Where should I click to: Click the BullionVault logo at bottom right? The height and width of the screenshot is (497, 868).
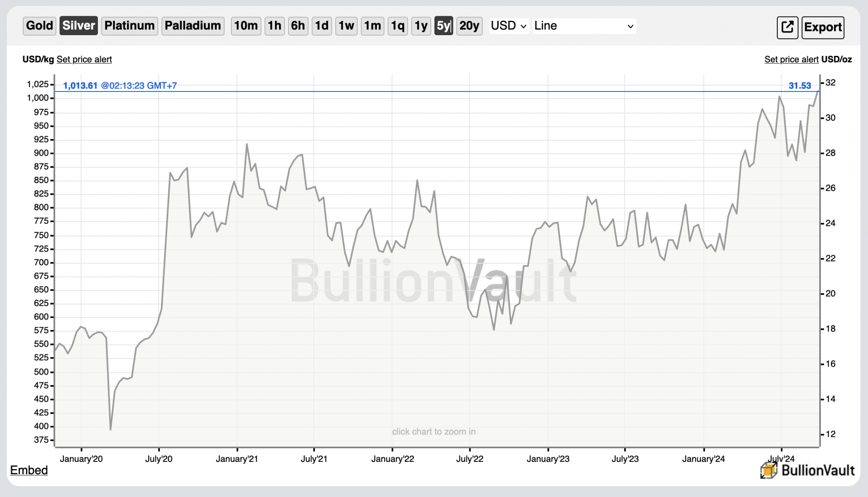[808, 470]
